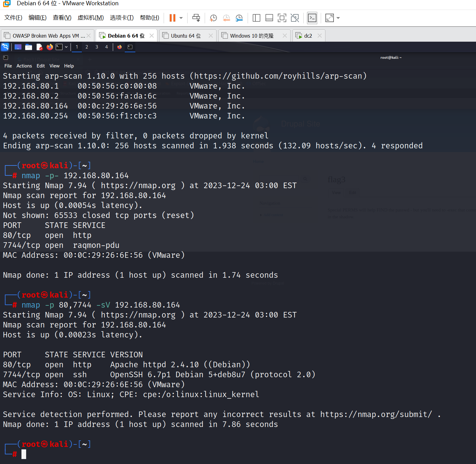Image resolution: width=476 pixels, height=464 pixels.
Task: Switch to workspace 1
Action: click(77, 47)
